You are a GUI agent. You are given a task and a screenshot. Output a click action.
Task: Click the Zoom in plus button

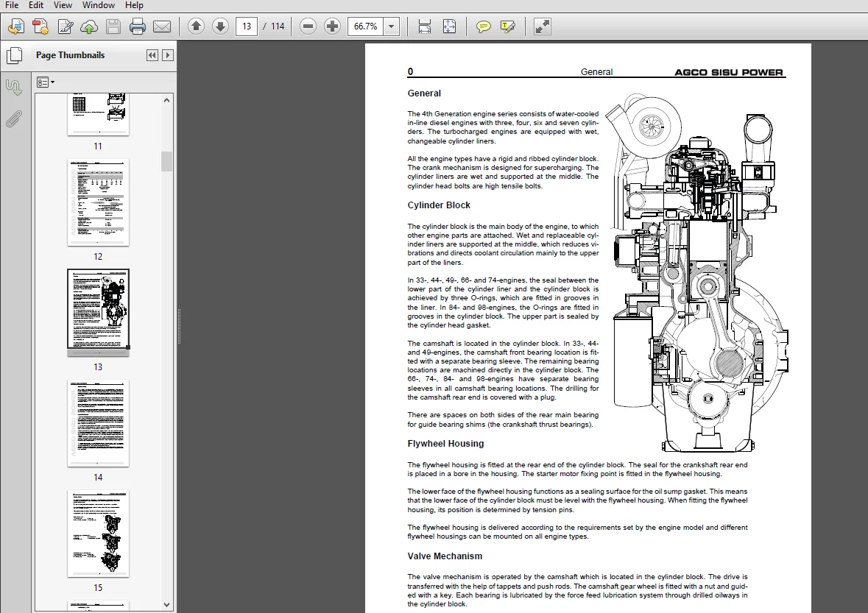[333, 26]
